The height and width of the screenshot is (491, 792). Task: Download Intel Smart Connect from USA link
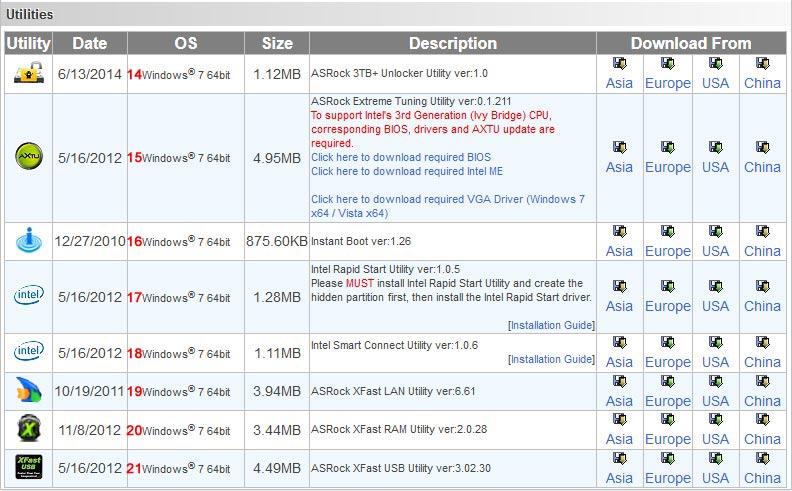point(715,362)
